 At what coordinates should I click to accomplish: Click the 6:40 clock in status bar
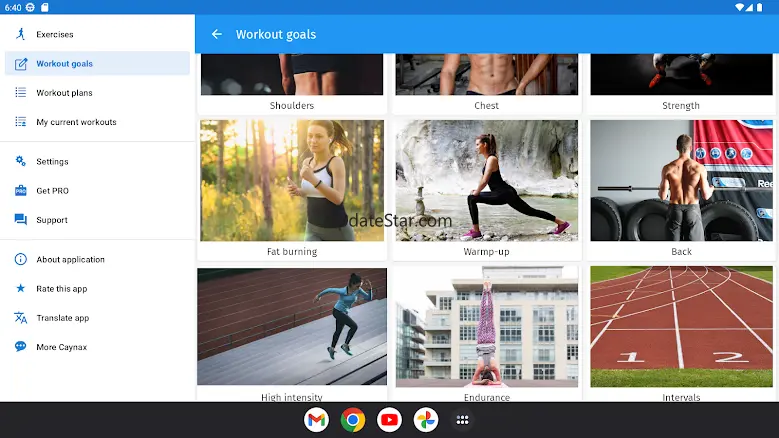pyautogui.click(x=13, y=7)
